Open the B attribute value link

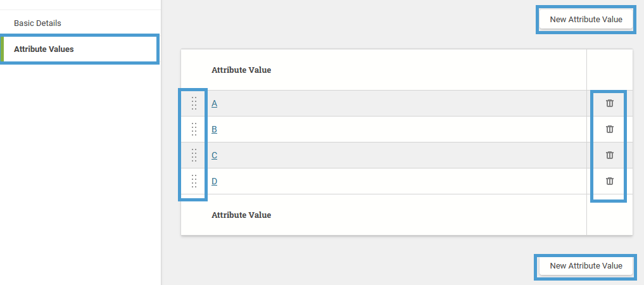pos(215,130)
